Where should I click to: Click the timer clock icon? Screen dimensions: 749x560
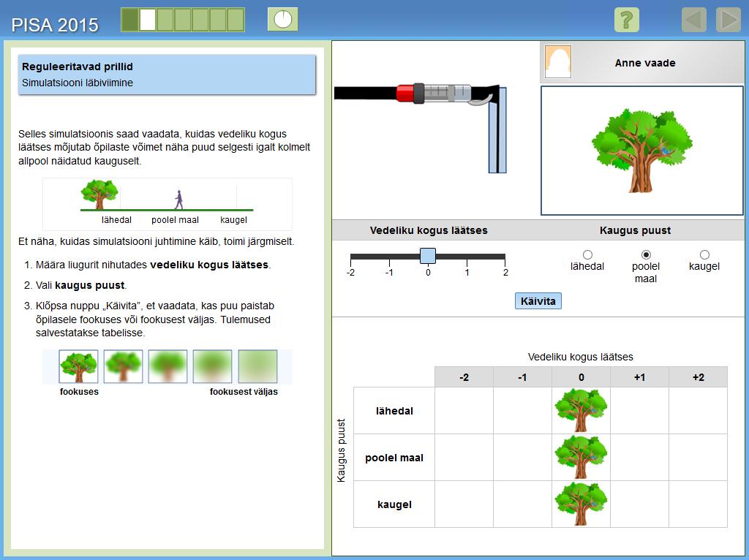[283, 20]
